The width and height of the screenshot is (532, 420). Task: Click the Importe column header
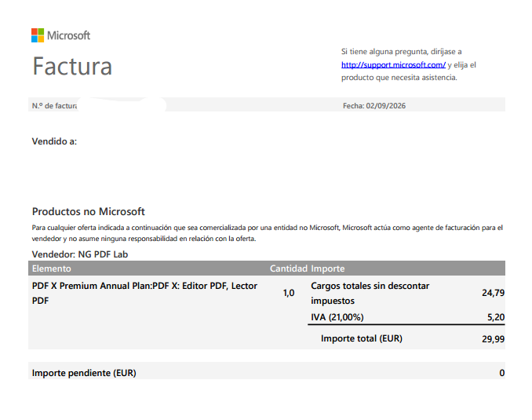pyautogui.click(x=328, y=268)
